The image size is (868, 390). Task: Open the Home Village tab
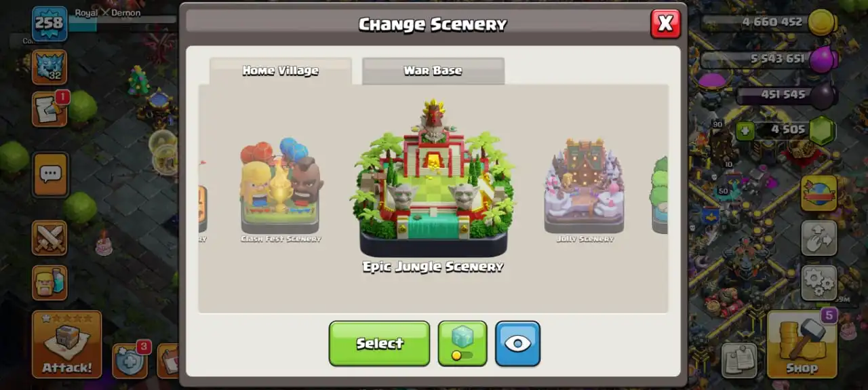(280, 71)
